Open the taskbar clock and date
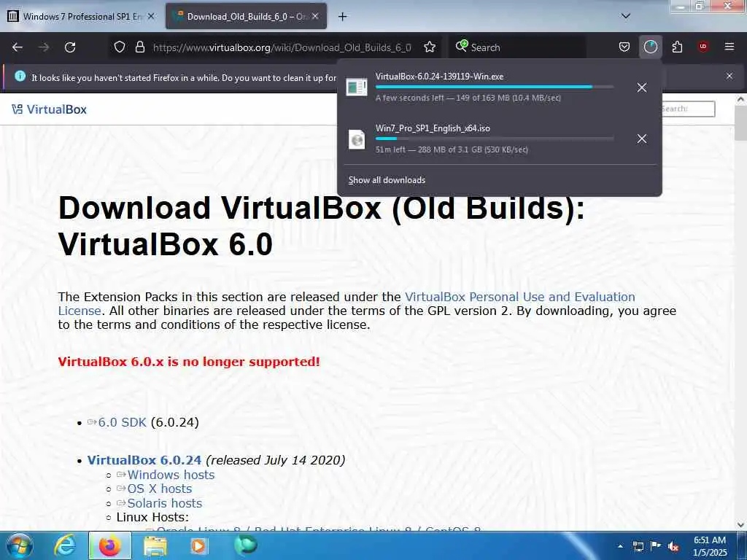 point(710,546)
